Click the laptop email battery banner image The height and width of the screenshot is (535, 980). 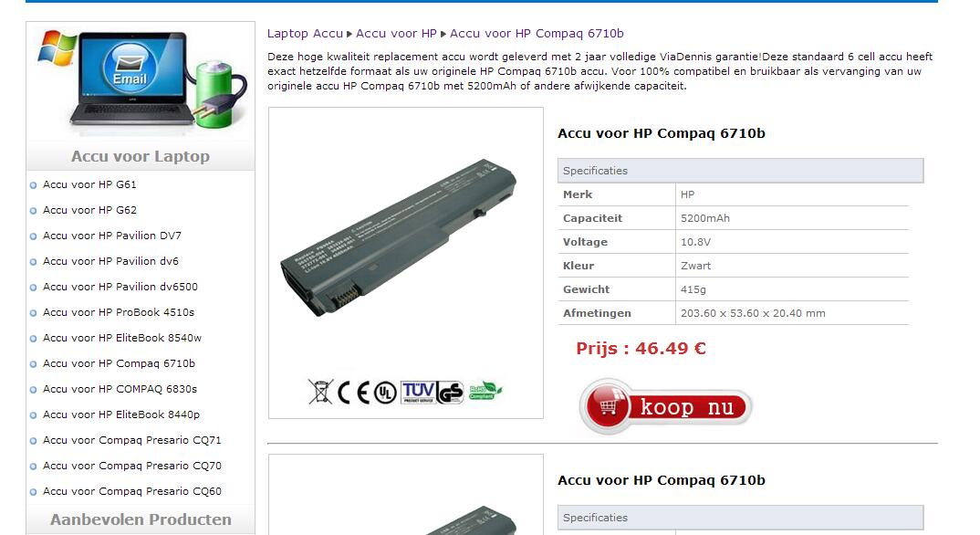click(x=141, y=79)
